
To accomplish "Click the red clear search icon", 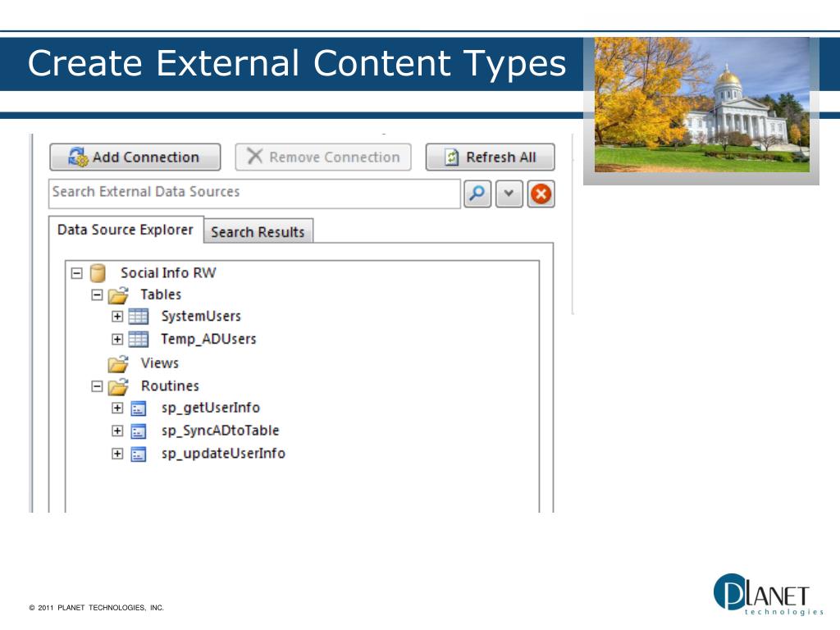I will (x=541, y=194).
